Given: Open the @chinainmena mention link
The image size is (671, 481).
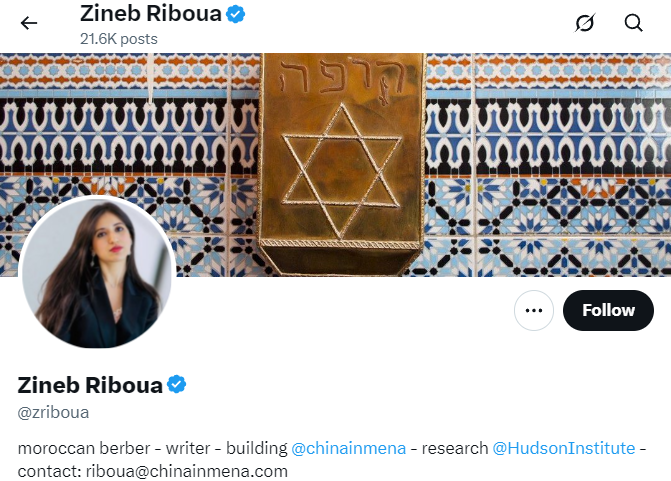Looking at the screenshot, I should click(x=348, y=448).
